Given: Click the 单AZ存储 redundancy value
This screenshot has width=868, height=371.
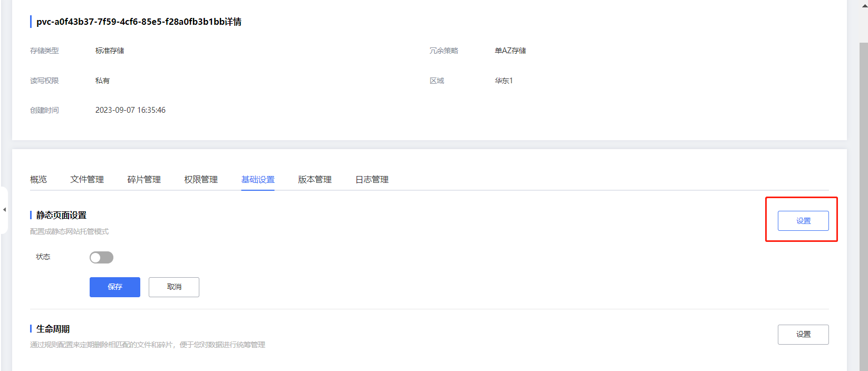Looking at the screenshot, I should [x=510, y=51].
